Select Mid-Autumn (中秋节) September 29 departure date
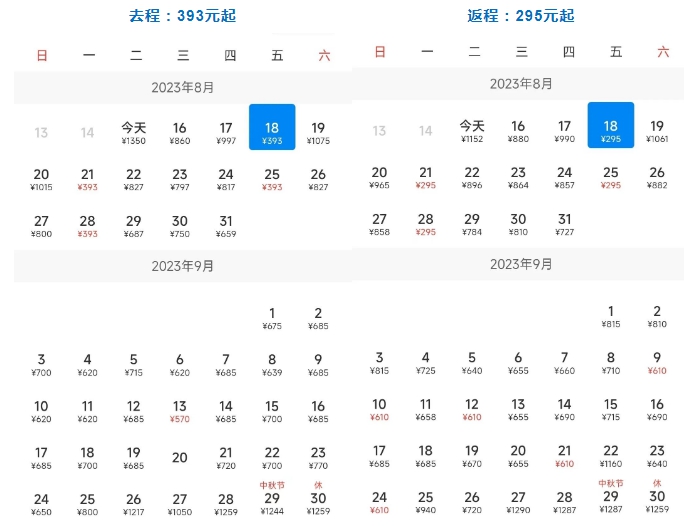This screenshot has width=684, height=526. pyautogui.click(x=272, y=503)
